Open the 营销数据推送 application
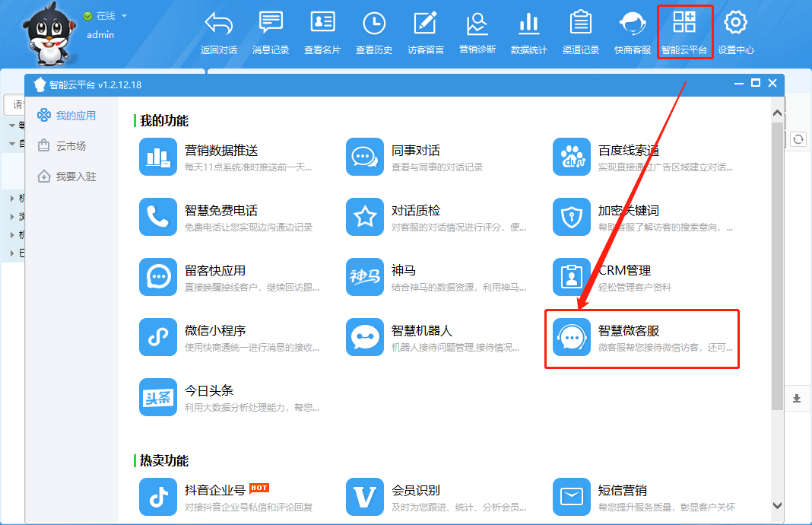 (x=158, y=157)
